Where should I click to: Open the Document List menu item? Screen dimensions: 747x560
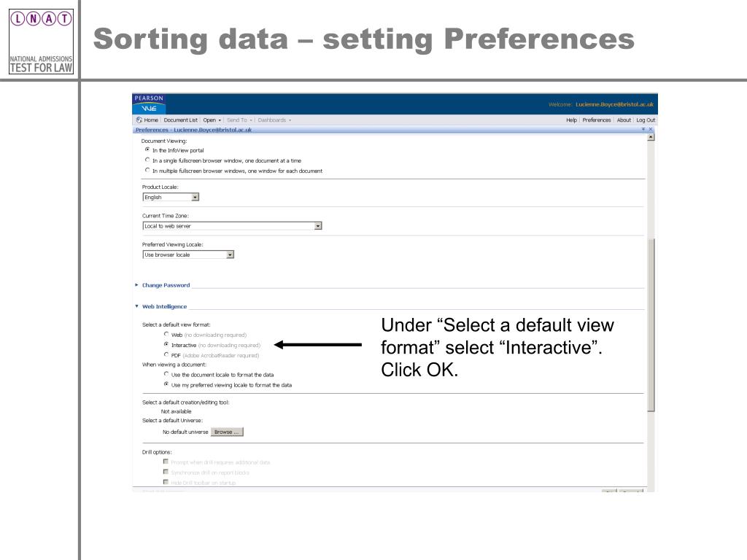click(181, 120)
